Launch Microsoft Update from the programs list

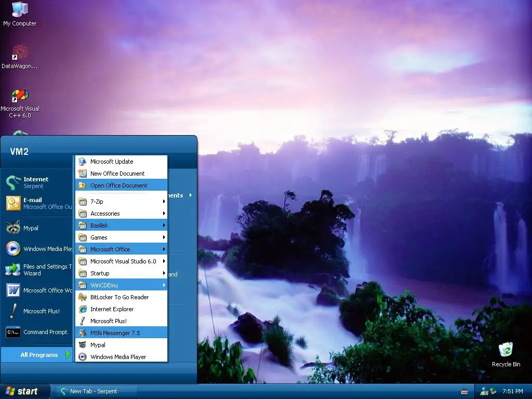point(121,162)
